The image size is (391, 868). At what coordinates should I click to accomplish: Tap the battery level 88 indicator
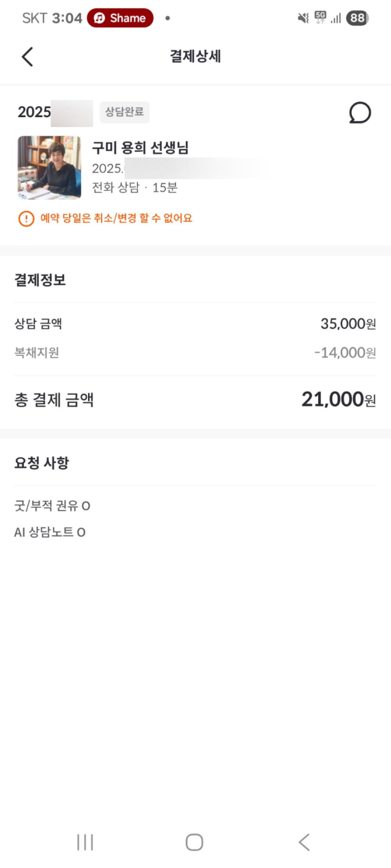[357, 18]
